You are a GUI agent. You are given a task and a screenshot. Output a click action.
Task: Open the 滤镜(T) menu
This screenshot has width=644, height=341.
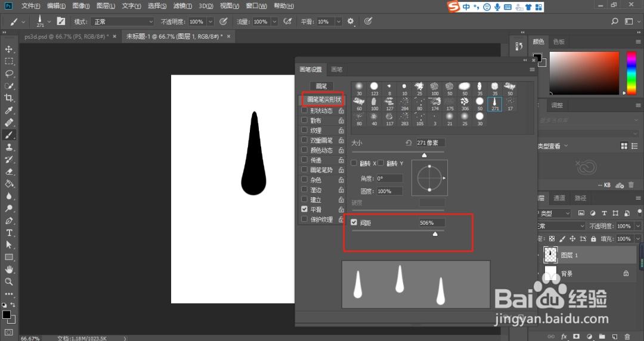[x=183, y=6]
